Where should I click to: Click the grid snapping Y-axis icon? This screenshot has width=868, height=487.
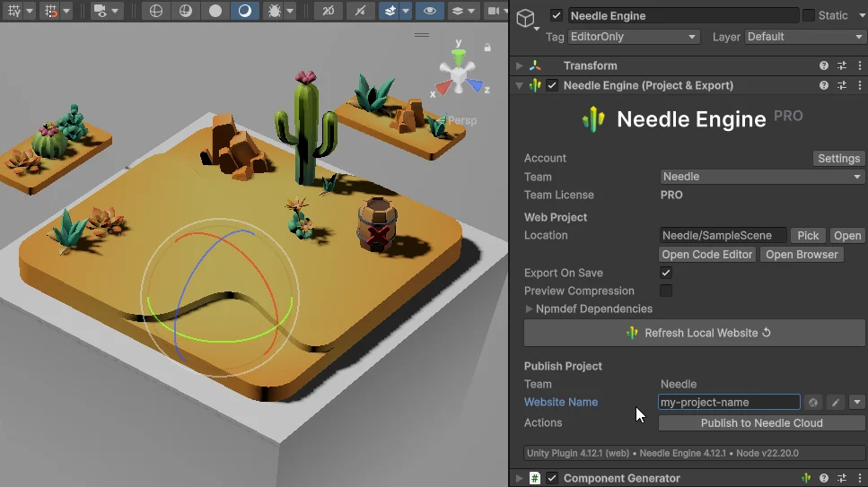pos(13,11)
